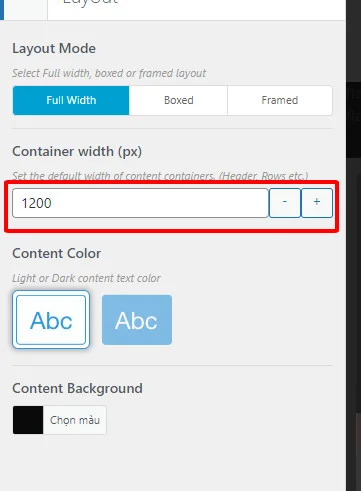Increase container width with the plus button
Image resolution: width=361 pixels, height=491 pixels.
(x=317, y=203)
